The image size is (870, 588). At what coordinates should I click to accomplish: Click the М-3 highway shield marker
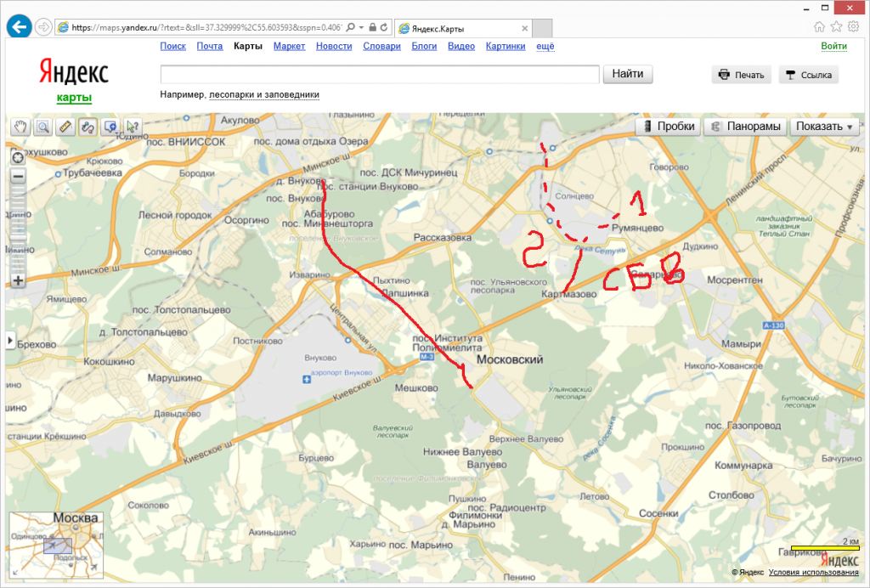click(427, 357)
